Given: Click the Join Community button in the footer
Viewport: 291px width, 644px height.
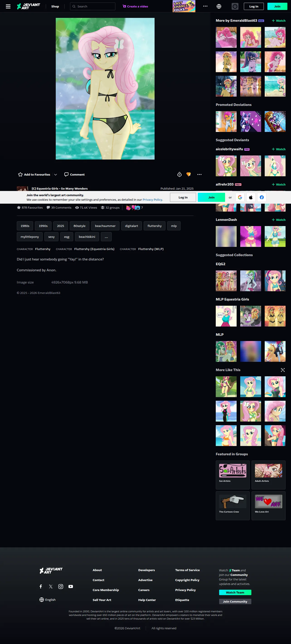Looking at the screenshot, I should tap(235, 601).
